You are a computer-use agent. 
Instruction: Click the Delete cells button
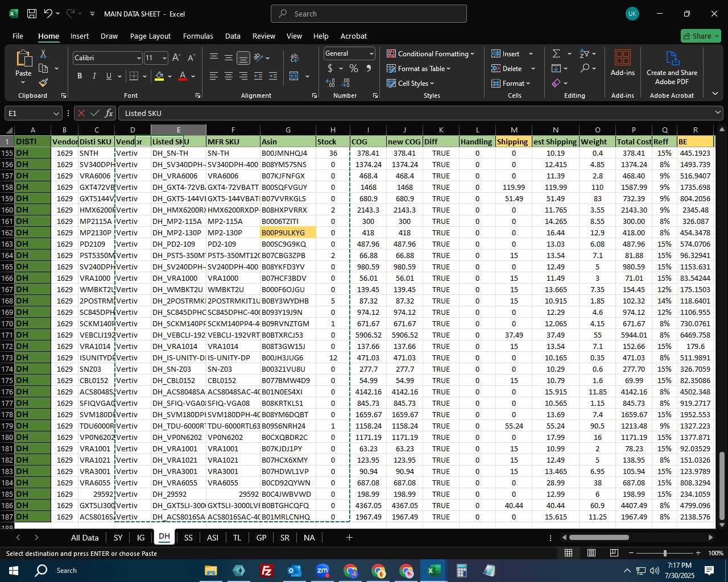coord(512,69)
